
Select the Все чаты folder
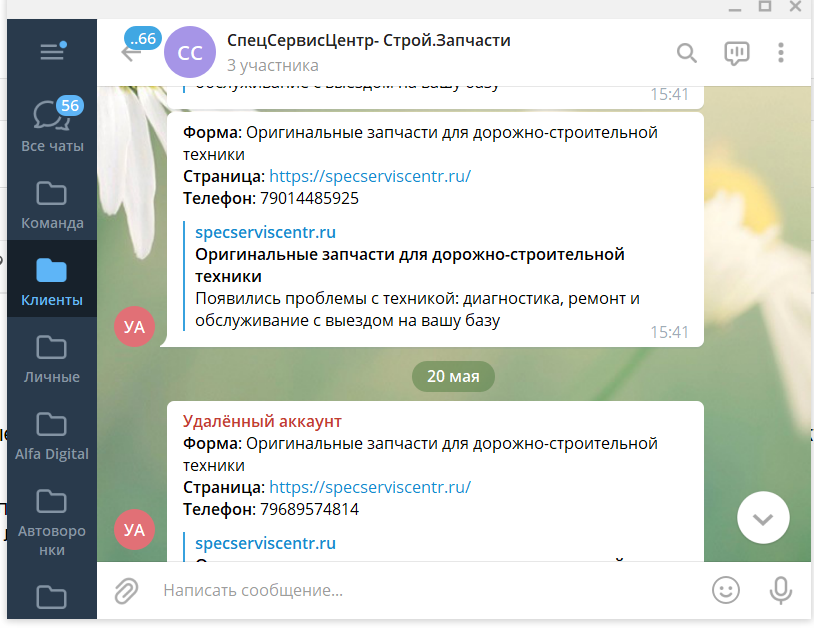pos(52,125)
